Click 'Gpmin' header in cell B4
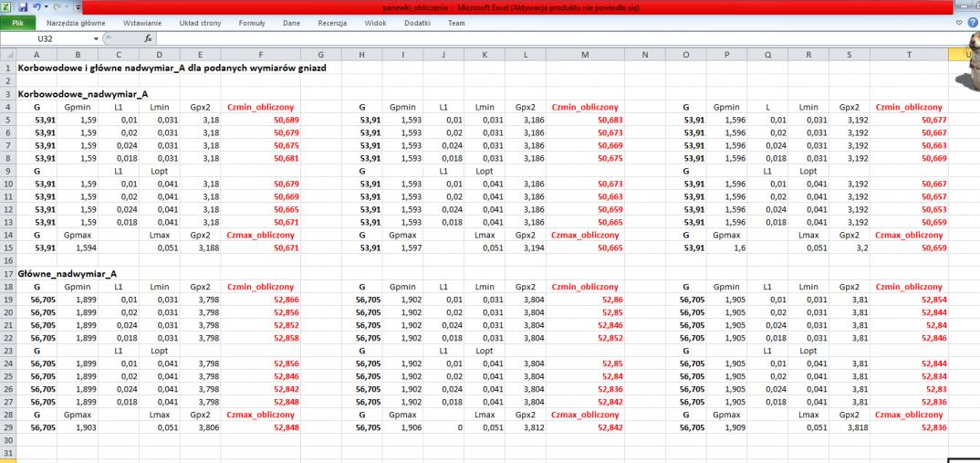 [x=78, y=107]
